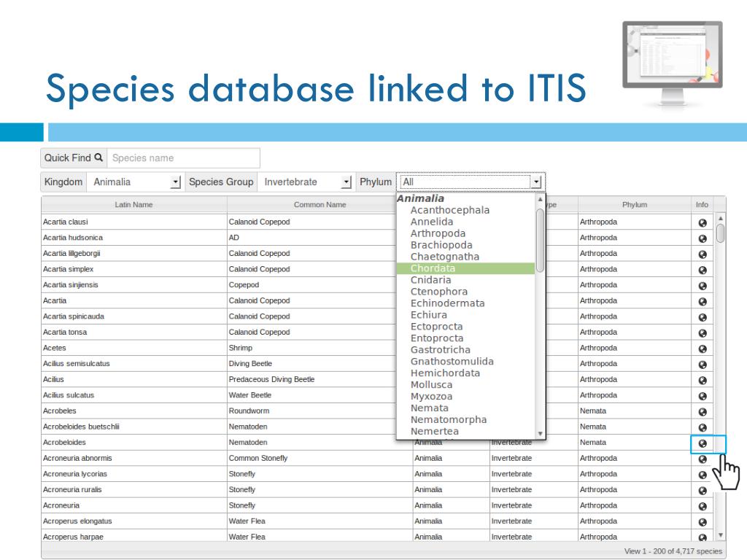Select the Acartia clausi Latin name cell
The width and height of the screenshot is (747, 560).
134,222
